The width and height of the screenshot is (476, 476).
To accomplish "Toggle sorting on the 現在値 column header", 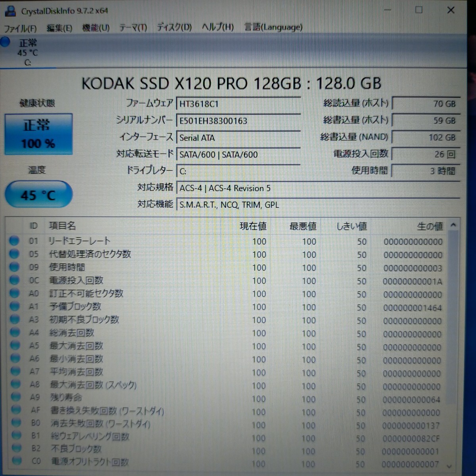I will [x=253, y=226].
